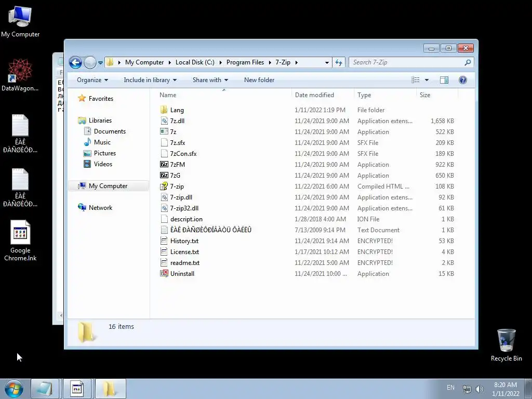Click Local Disk (C:) in address path
532x399 pixels.
pos(195,62)
